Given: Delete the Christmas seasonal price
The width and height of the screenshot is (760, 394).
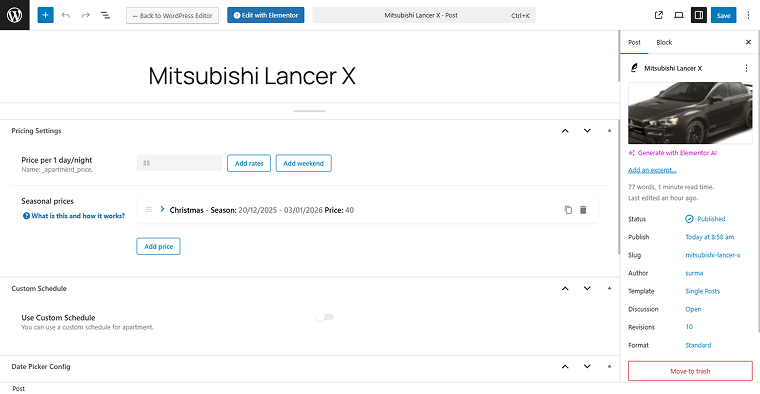Looking at the screenshot, I should [583, 210].
